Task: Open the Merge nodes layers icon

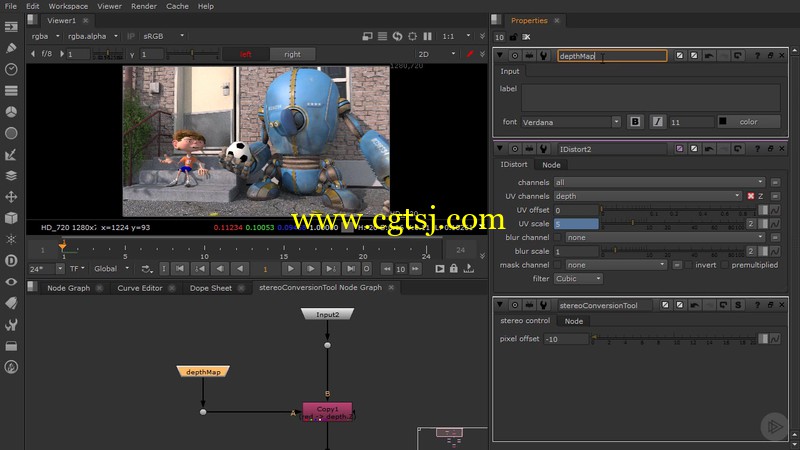Action: (x=11, y=176)
